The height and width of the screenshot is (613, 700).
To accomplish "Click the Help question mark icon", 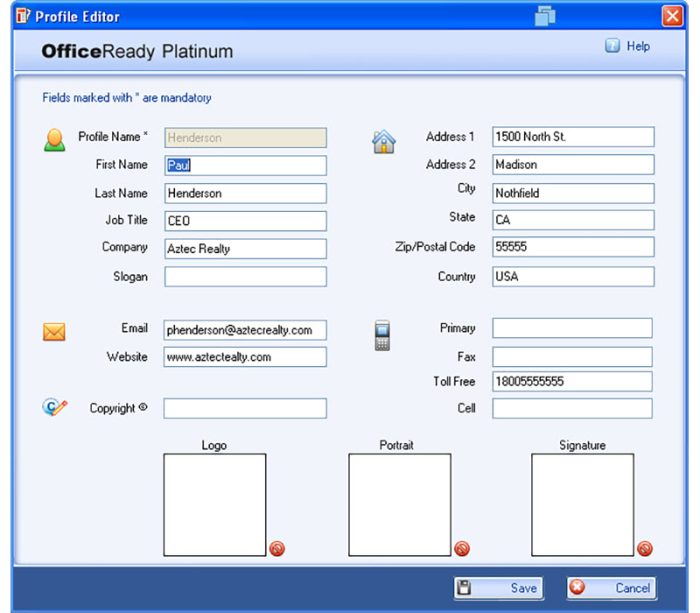I will 612,46.
